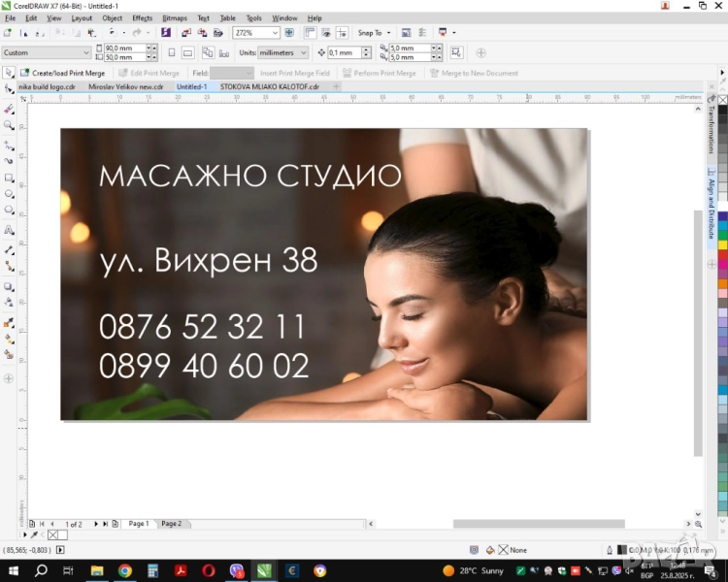The image size is (728, 582).
Task: Click Perform Print Merge
Action: pos(379,73)
